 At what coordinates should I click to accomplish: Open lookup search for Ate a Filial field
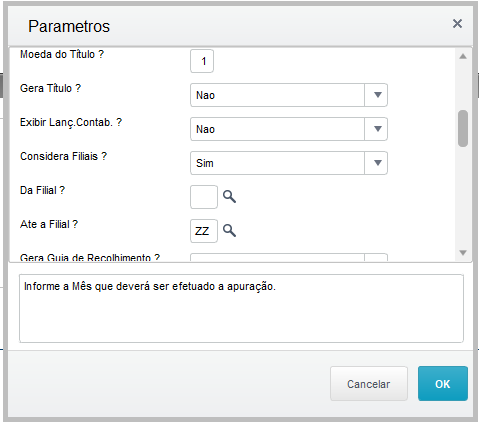(x=229, y=230)
